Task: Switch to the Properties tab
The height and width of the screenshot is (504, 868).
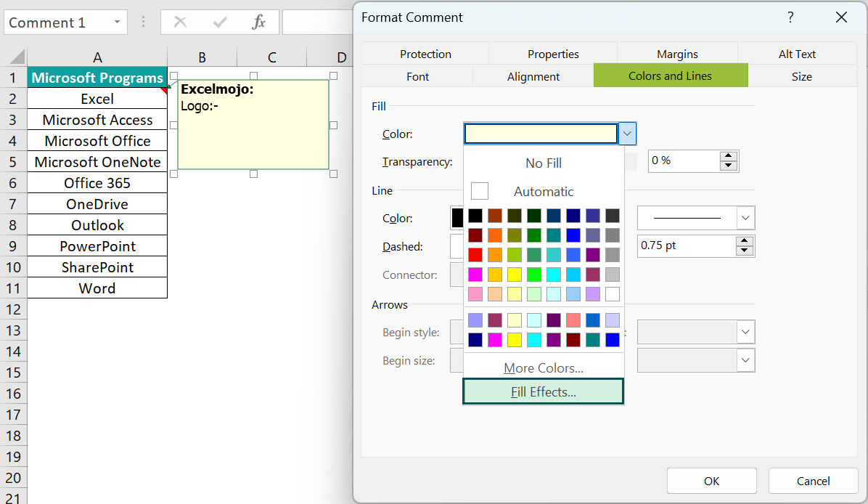Action: [553, 54]
